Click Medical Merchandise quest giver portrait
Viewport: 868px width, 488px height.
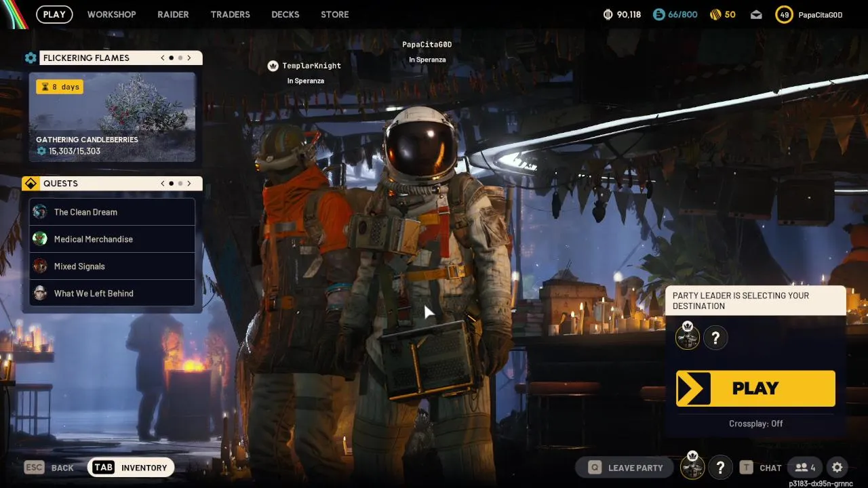(x=41, y=239)
